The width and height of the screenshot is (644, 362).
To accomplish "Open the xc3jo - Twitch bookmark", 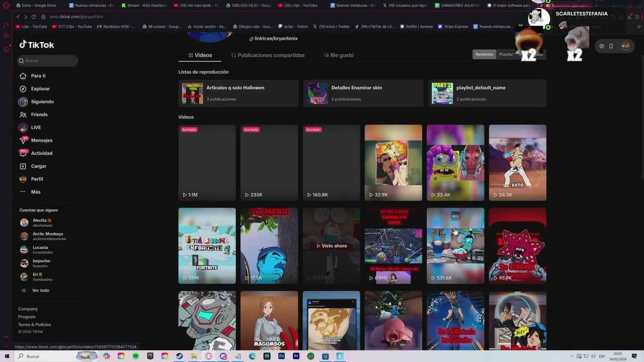I will (x=293, y=27).
